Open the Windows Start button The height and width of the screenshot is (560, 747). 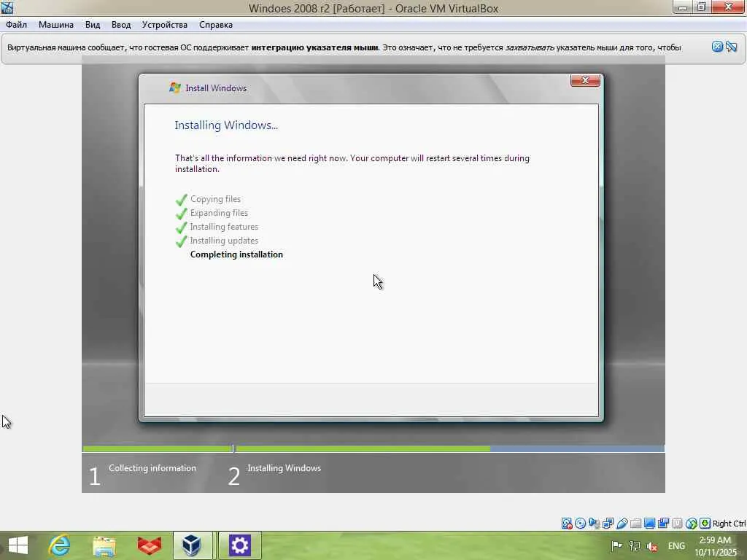coord(18,545)
